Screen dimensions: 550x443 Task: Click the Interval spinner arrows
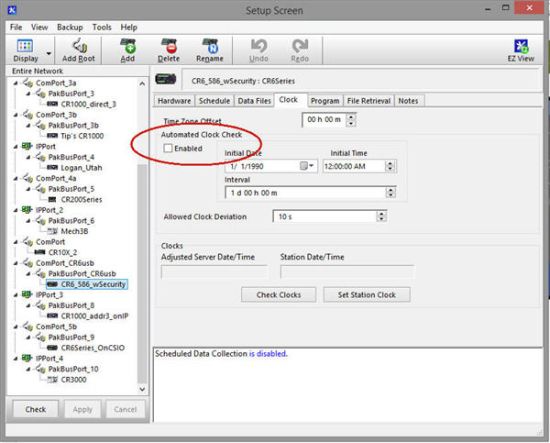390,193
